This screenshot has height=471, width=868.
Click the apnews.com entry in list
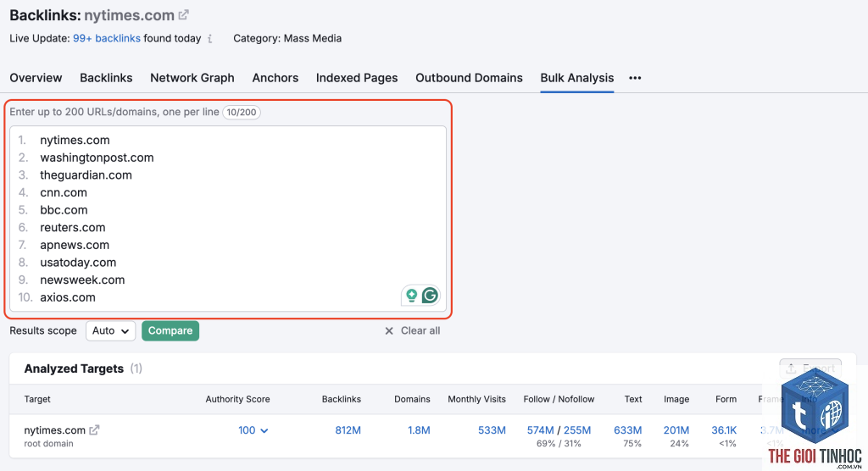75,245
